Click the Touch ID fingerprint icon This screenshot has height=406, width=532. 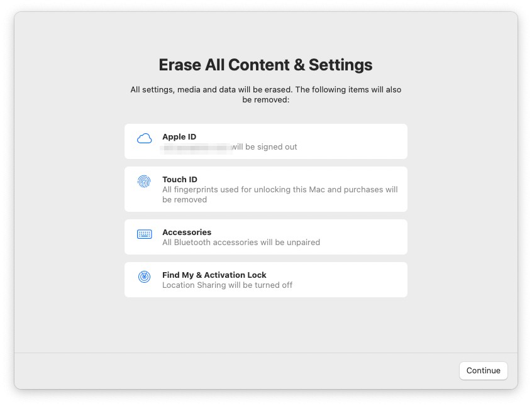[x=144, y=182]
